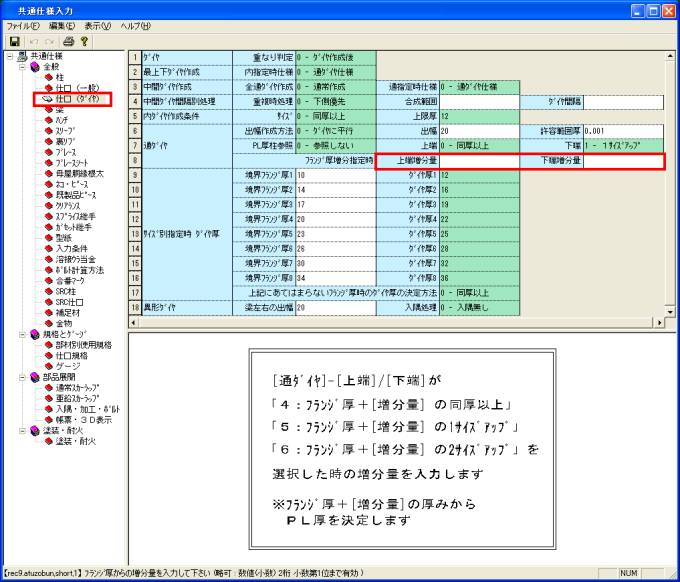This screenshot has width=680, height=582.
Task: Open the 重複時処理 cell showing 下側優先
Action: 336,102
